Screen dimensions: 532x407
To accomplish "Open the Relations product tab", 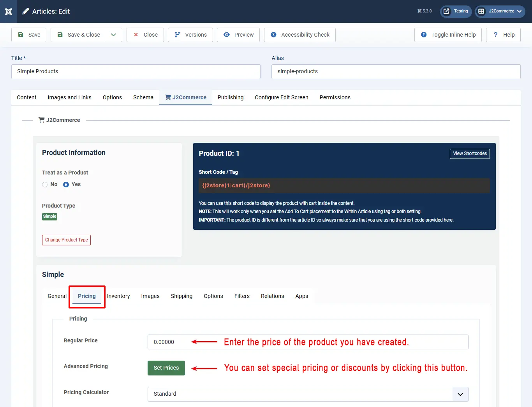I will coord(273,296).
